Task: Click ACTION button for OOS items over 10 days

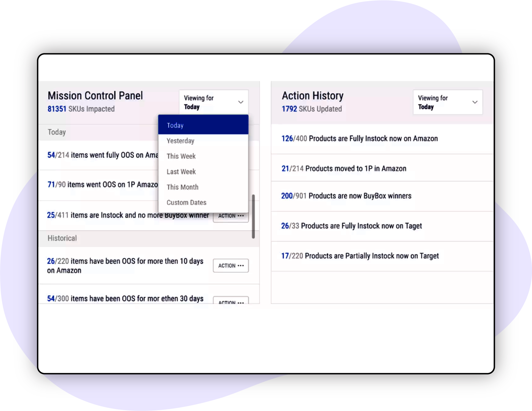Action: [x=231, y=265]
